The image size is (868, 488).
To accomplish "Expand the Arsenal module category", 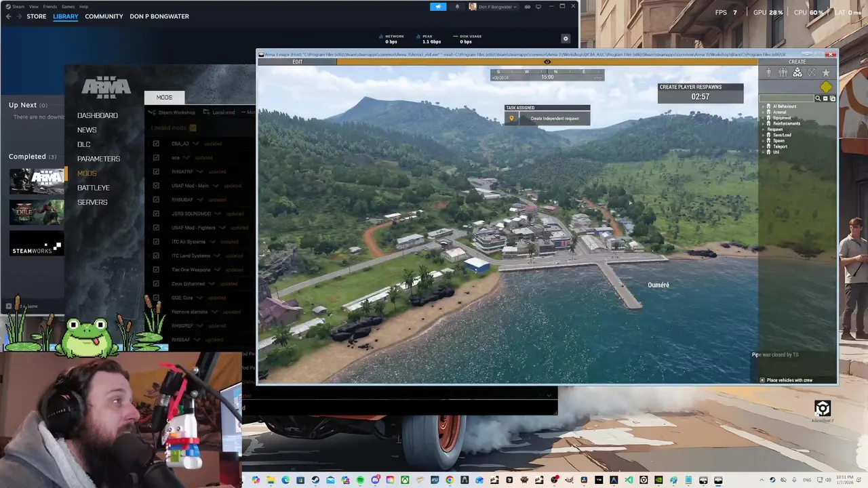I will pyautogui.click(x=763, y=112).
